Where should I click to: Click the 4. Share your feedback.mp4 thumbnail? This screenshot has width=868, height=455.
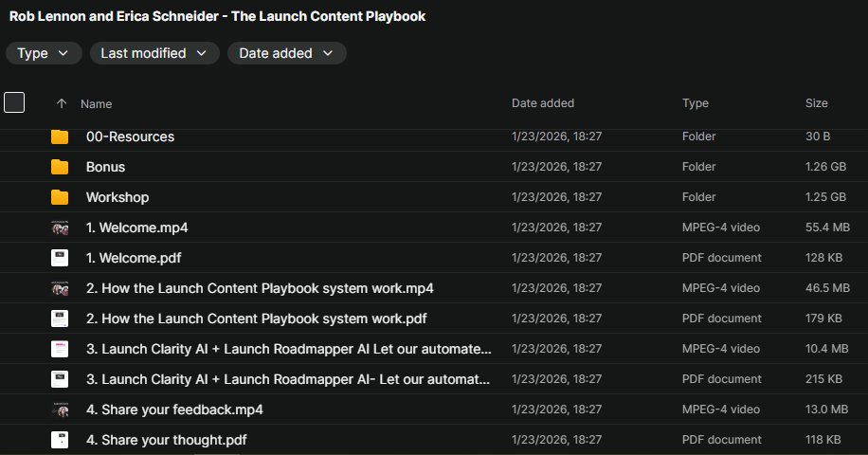tap(60, 409)
